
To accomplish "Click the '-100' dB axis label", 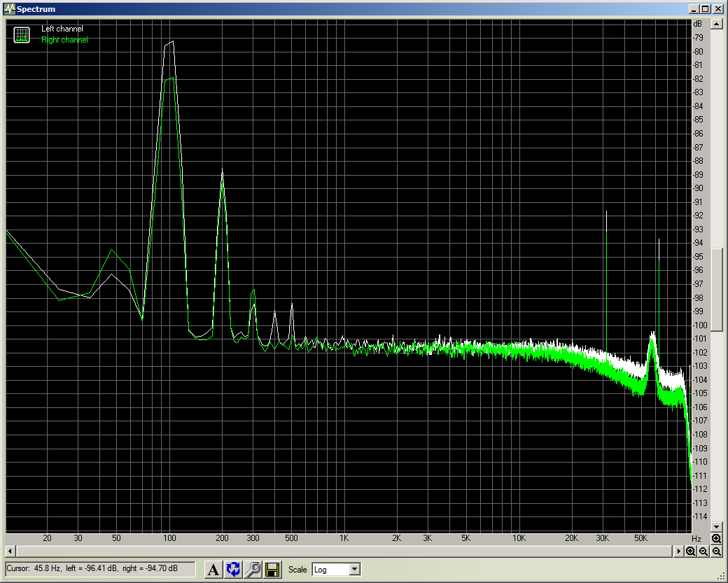I will (x=700, y=325).
